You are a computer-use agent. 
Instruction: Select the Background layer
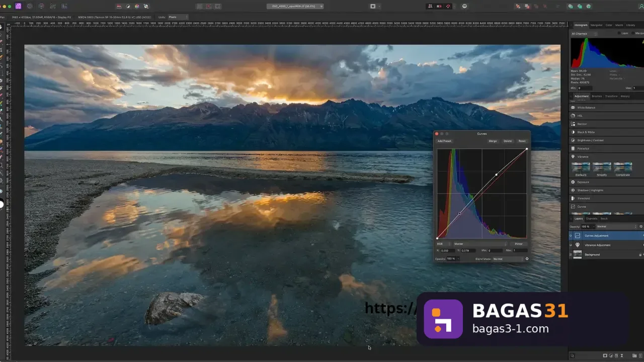[606, 254]
